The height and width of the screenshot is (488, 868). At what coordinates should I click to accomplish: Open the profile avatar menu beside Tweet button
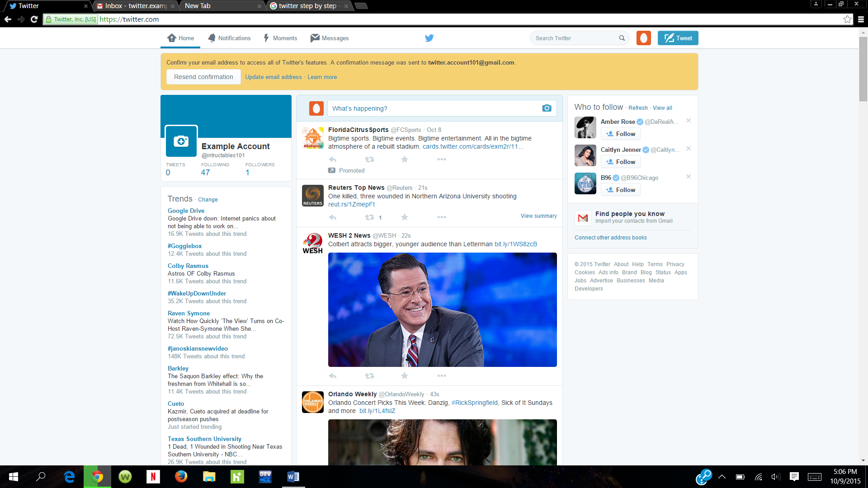pyautogui.click(x=643, y=38)
